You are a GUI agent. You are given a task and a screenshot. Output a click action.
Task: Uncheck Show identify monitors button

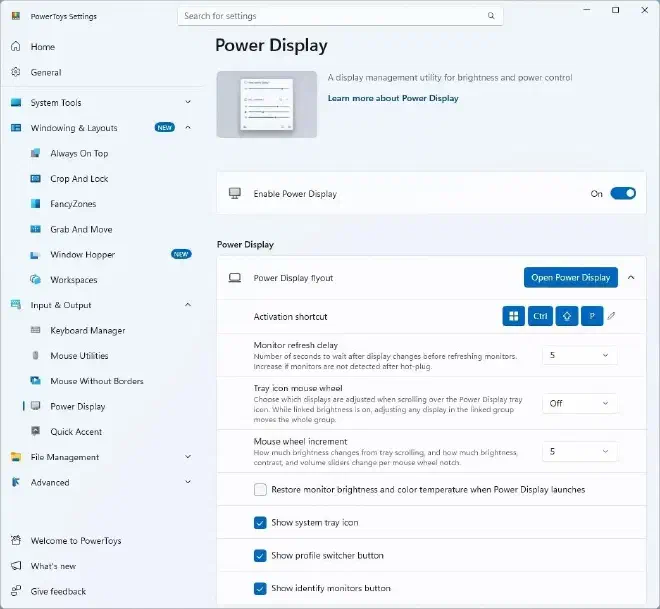click(x=260, y=588)
